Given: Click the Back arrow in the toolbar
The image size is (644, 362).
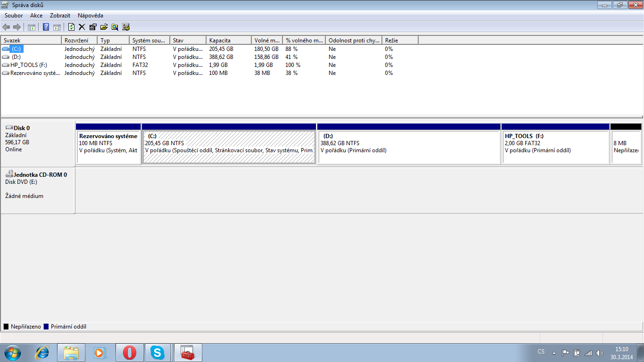Looking at the screenshot, I should click(6, 27).
